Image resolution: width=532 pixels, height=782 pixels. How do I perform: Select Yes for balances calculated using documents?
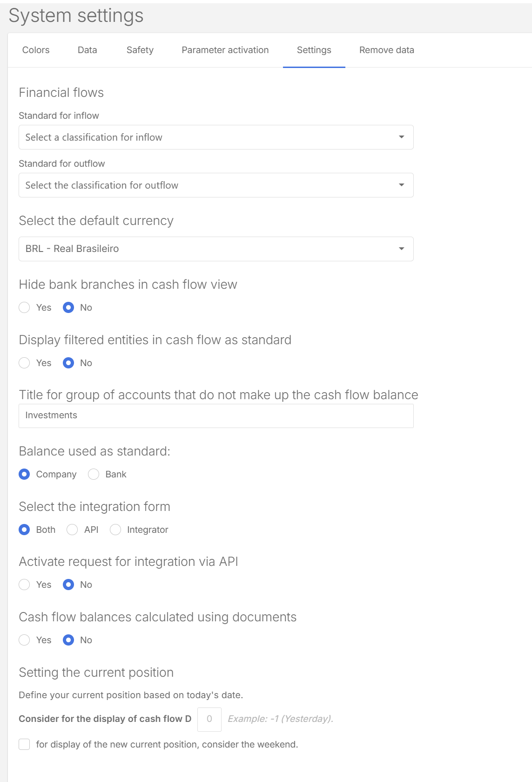pos(25,640)
